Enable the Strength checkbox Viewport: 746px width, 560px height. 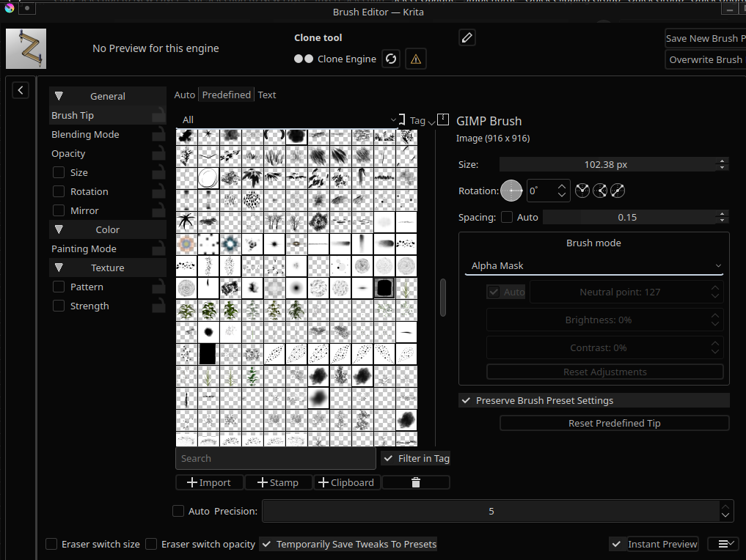pyautogui.click(x=59, y=306)
